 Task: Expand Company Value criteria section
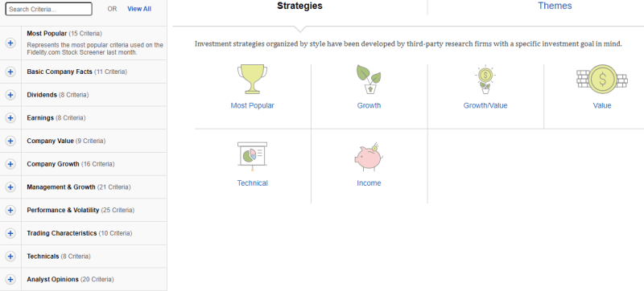click(10, 141)
